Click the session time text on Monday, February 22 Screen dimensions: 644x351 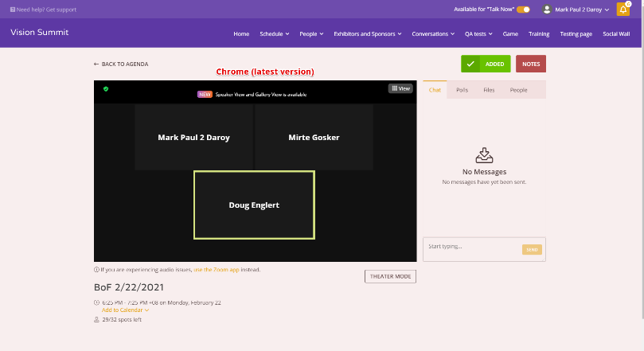[162, 302]
